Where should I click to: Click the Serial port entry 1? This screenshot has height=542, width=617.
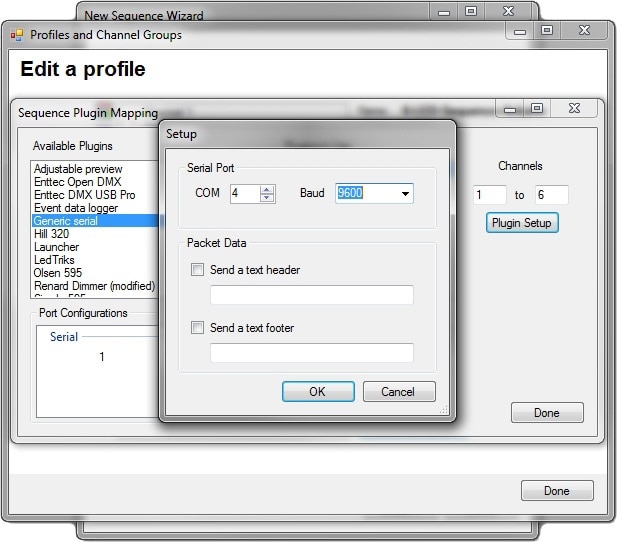[102, 357]
